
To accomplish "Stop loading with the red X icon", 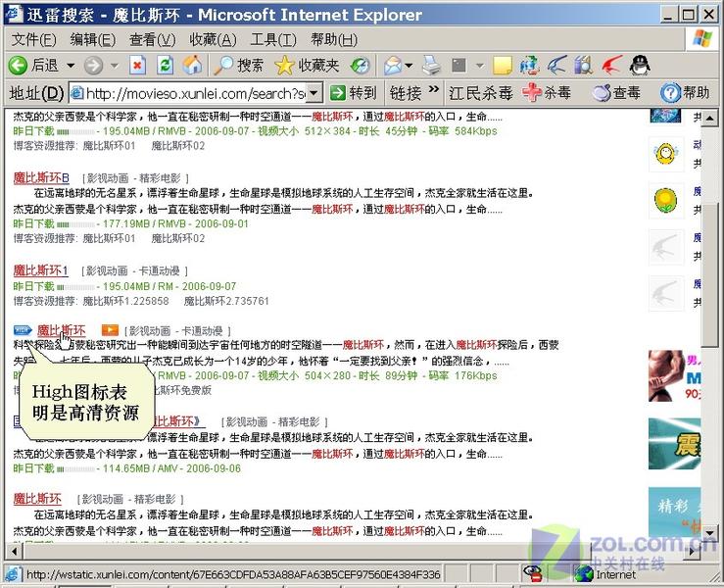I will 137,66.
